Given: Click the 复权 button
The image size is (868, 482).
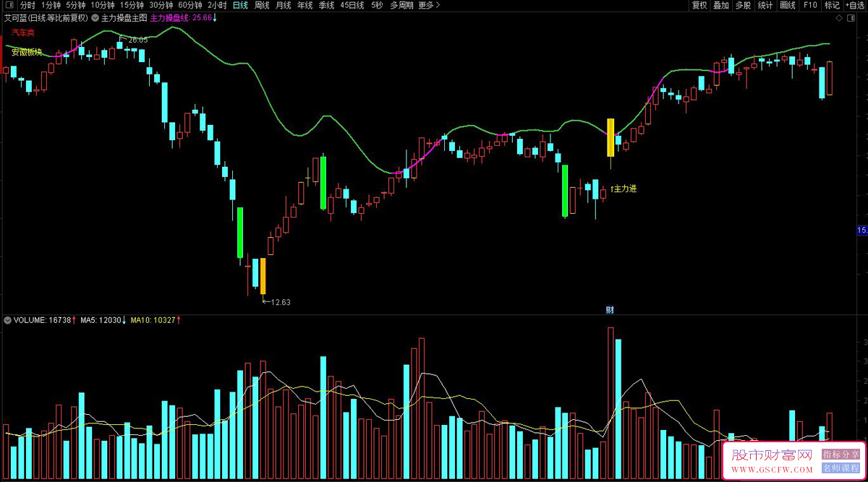Looking at the screenshot, I should point(699,5).
